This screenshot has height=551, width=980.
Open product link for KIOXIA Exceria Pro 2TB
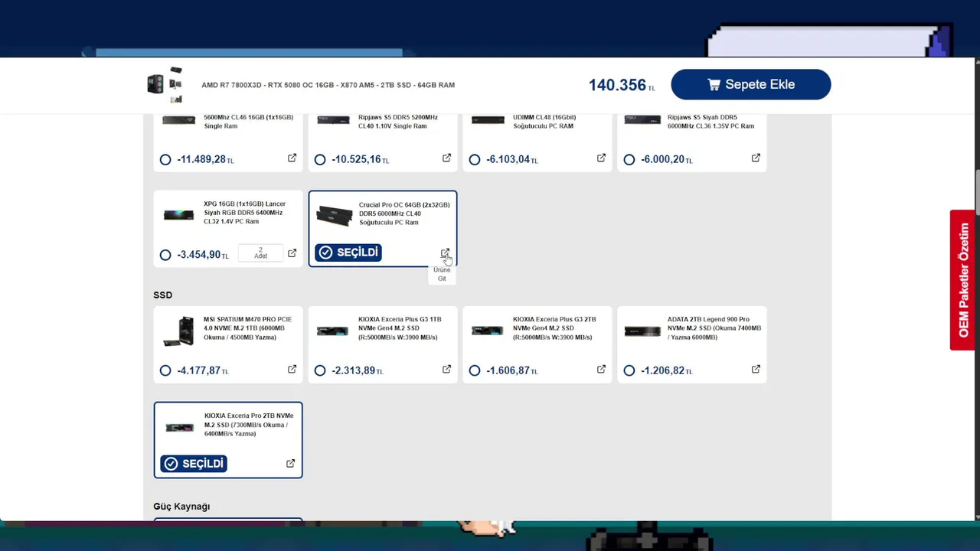coord(290,464)
